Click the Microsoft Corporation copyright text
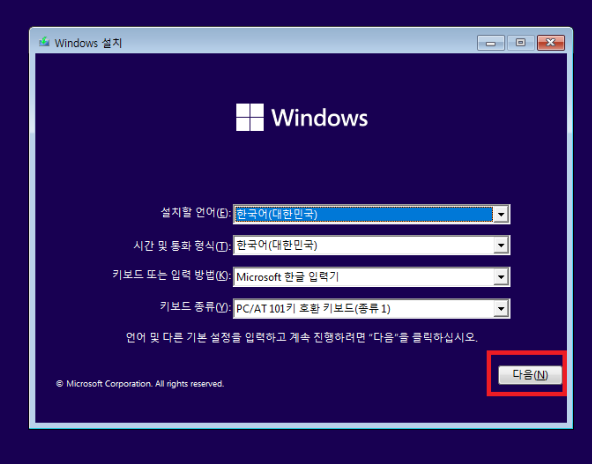592x464 pixels. click(140, 384)
